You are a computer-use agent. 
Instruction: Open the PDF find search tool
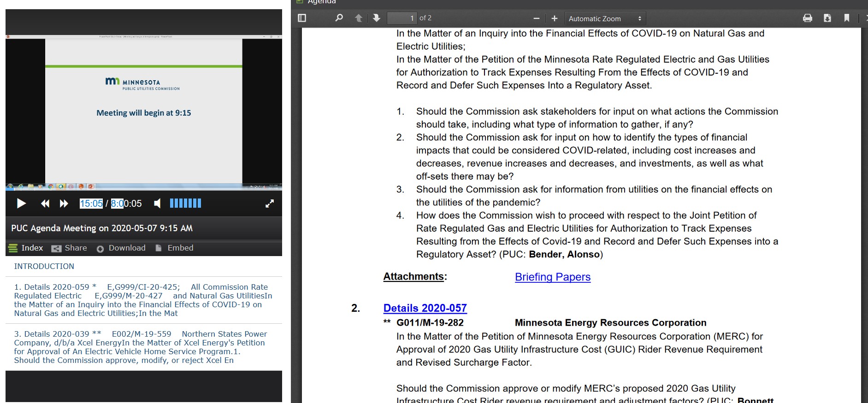click(339, 18)
